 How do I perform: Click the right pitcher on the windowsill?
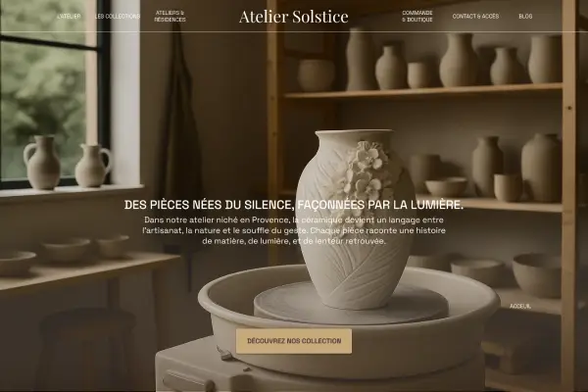coord(93,166)
